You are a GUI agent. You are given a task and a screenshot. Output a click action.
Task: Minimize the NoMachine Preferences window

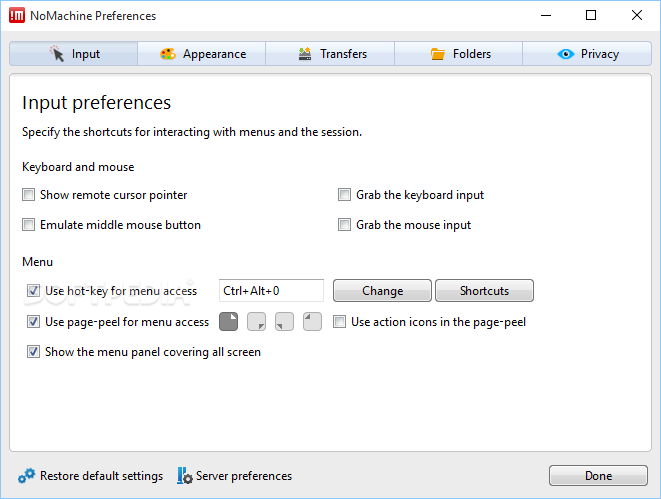point(546,16)
